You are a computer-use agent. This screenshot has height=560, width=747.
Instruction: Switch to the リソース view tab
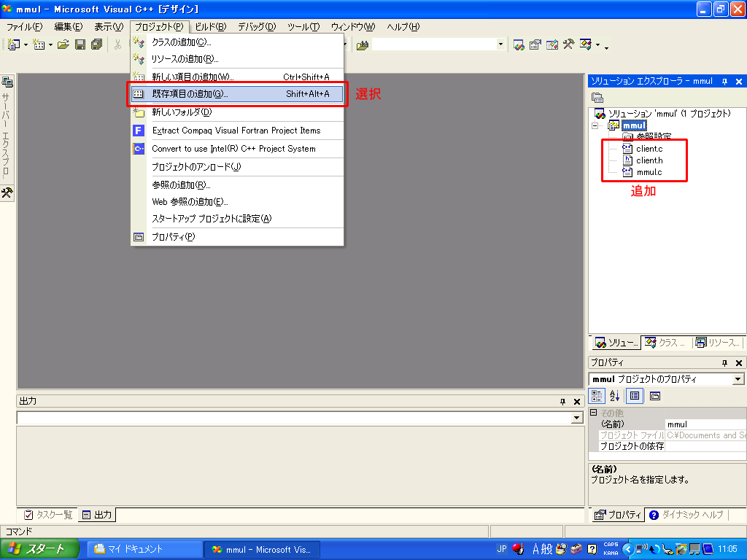point(718,343)
